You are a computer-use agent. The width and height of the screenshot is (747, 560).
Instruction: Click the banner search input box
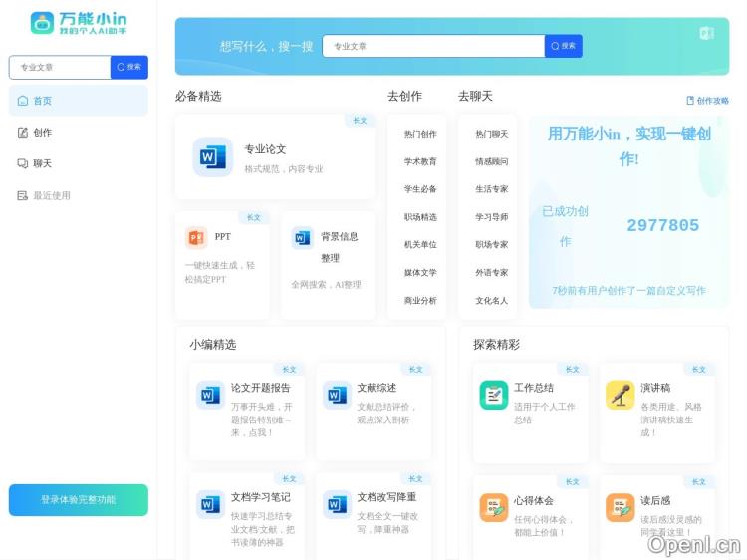tap(432, 46)
